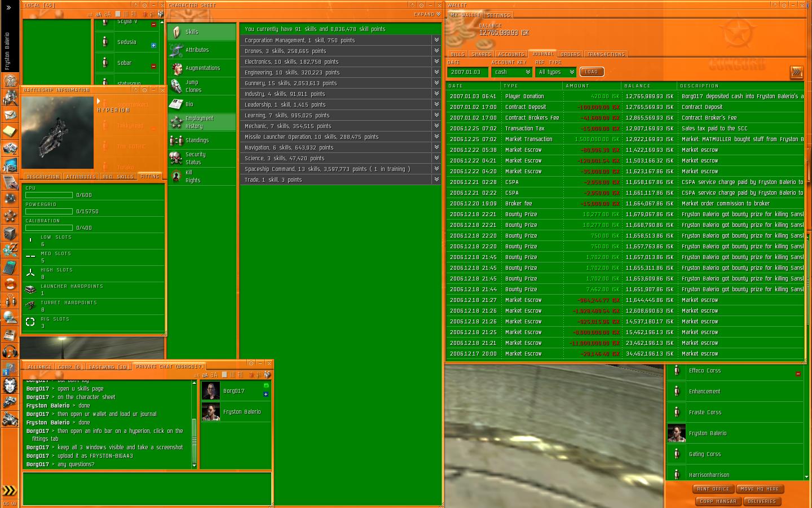Click the yellow chevrons at sidebar bottom
Screen dimensions: 812x508
click(10, 491)
